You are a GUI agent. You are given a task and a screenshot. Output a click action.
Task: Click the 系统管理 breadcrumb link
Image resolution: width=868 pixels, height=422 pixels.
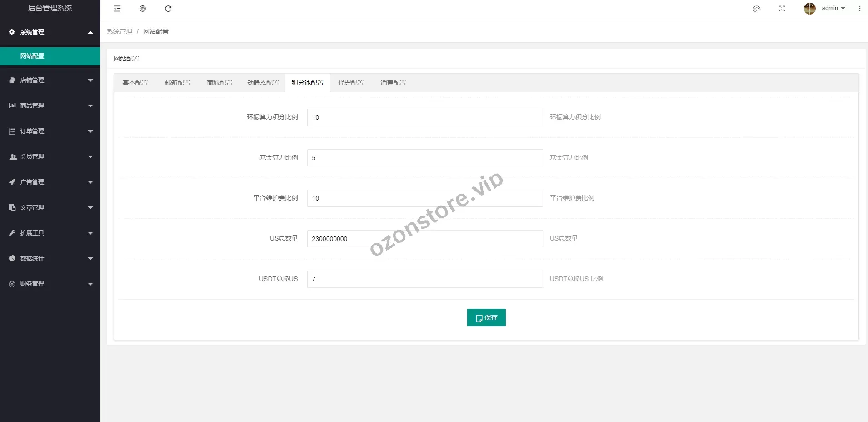click(x=120, y=31)
